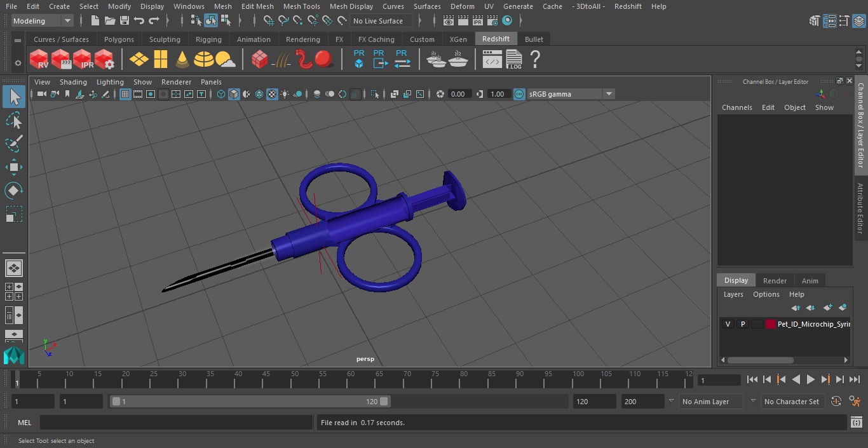
Task: Toggle color management sRGB button
Action: pyautogui.click(x=519, y=94)
